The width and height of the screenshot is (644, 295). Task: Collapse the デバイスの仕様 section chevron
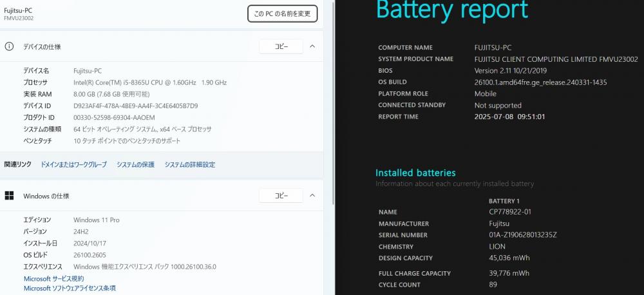click(312, 46)
